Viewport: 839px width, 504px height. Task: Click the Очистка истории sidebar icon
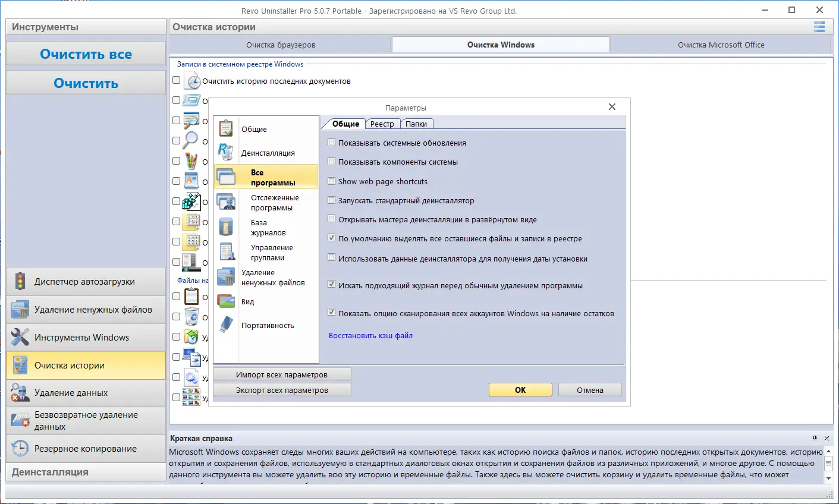[20, 366]
